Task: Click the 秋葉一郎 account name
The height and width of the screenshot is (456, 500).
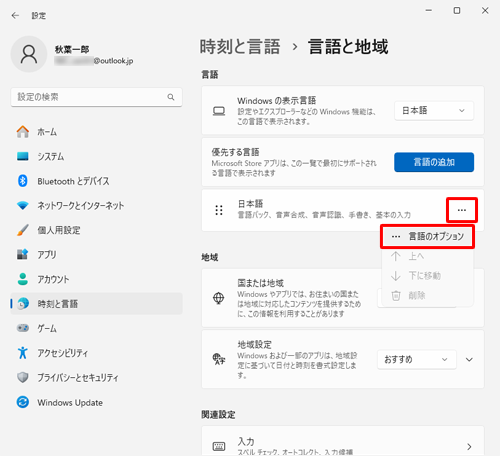Action: click(x=72, y=50)
